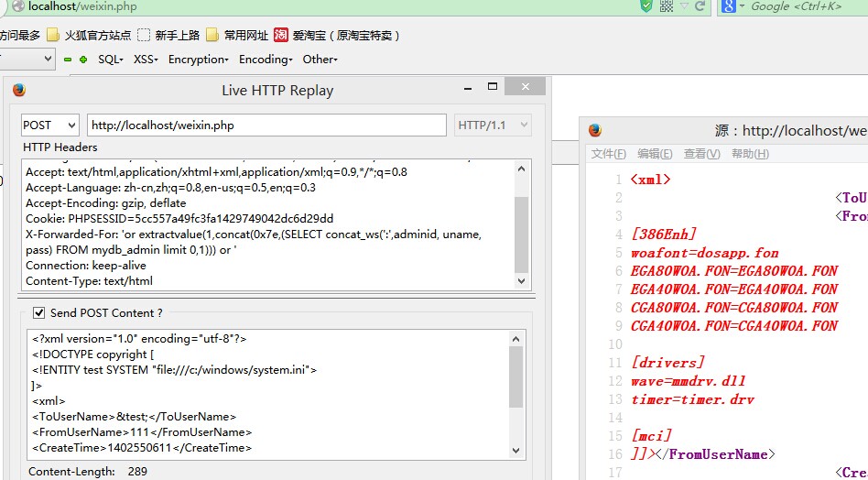This screenshot has width=868, height=480.
Task: Click the X-Forwarded-For header line
Action: coord(254,242)
